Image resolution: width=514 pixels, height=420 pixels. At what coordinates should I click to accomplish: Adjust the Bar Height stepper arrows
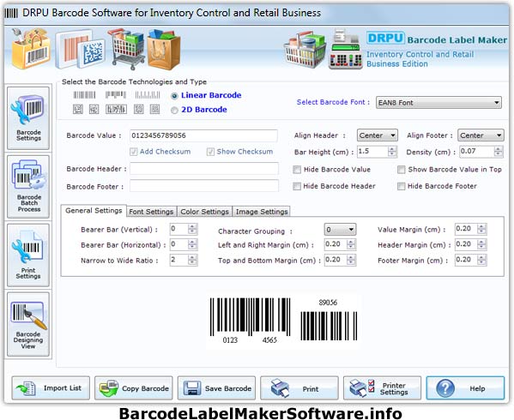click(x=392, y=151)
